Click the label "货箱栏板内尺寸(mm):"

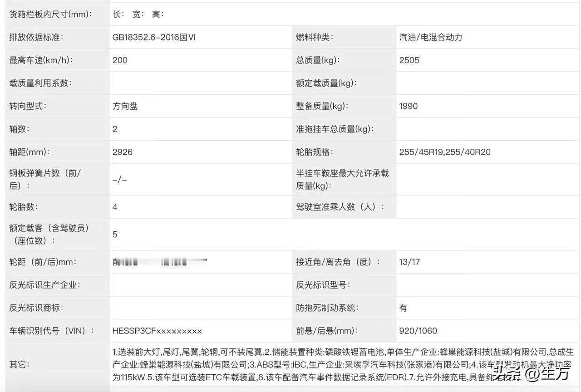pos(50,14)
